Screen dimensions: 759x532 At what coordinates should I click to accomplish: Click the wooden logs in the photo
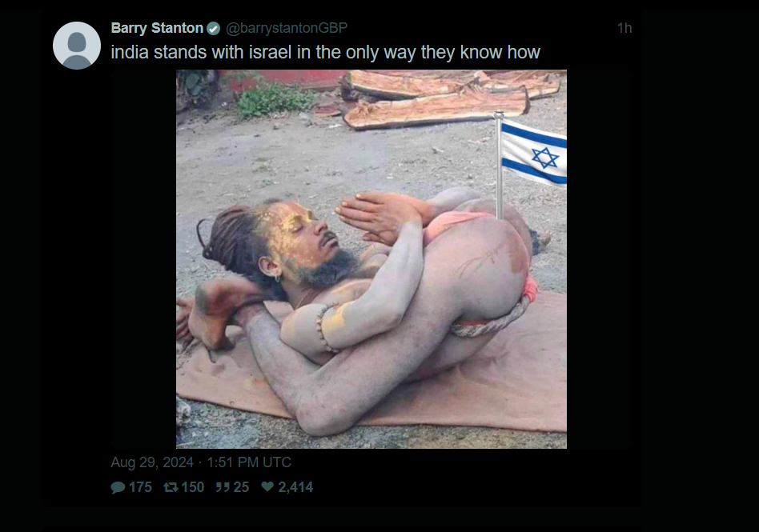(x=450, y=98)
